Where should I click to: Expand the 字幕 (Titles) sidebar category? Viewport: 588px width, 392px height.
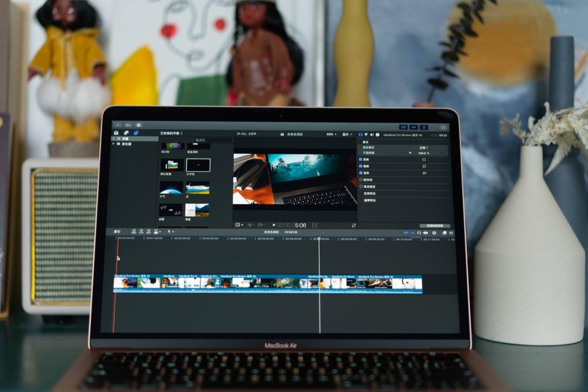(x=113, y=138)
